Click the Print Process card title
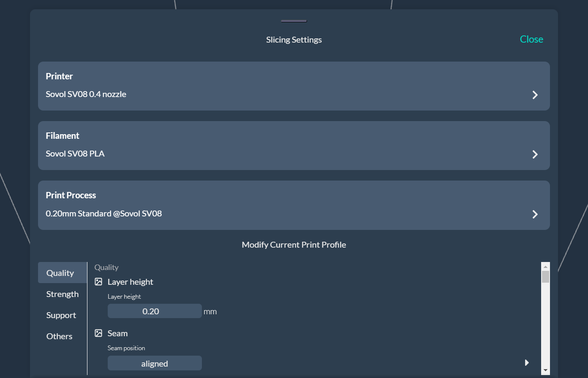 pos(71,195)
